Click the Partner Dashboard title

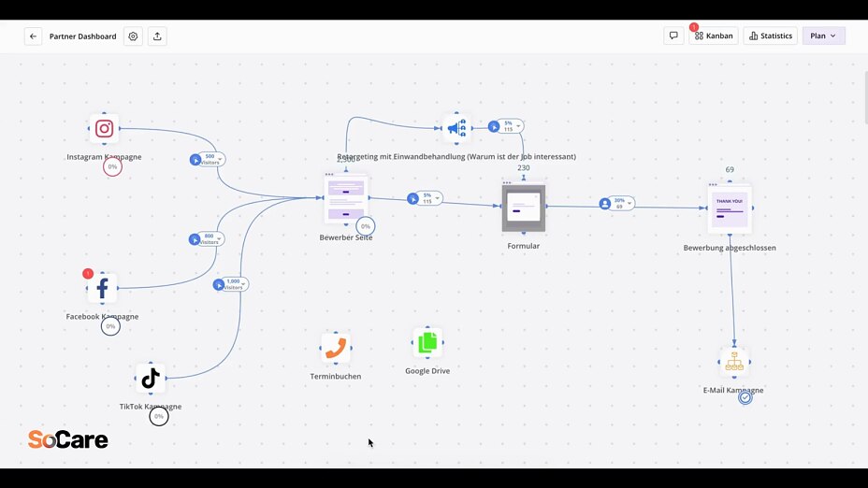coord(83,36)
